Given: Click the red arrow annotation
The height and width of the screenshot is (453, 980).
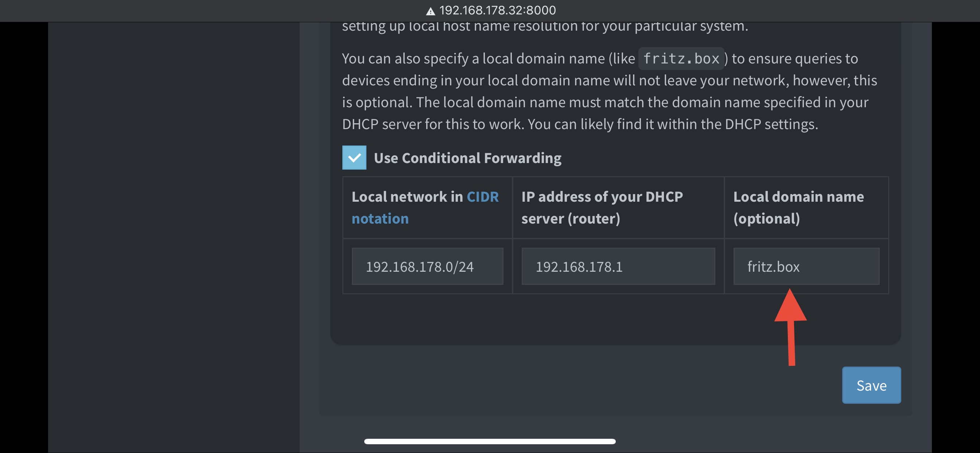Looking at the screenshot, I should (x=790, y=326).
